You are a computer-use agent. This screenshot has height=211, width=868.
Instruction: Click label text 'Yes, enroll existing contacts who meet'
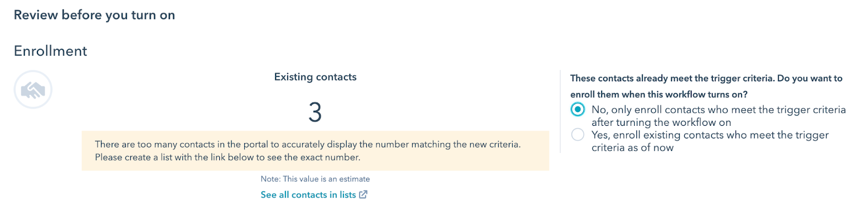(683, 135)
